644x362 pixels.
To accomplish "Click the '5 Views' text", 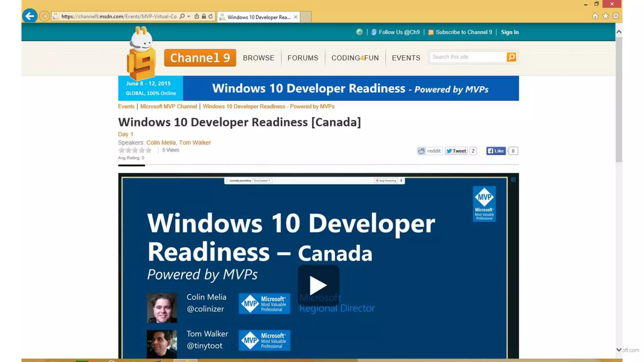I will coord(170,150).
